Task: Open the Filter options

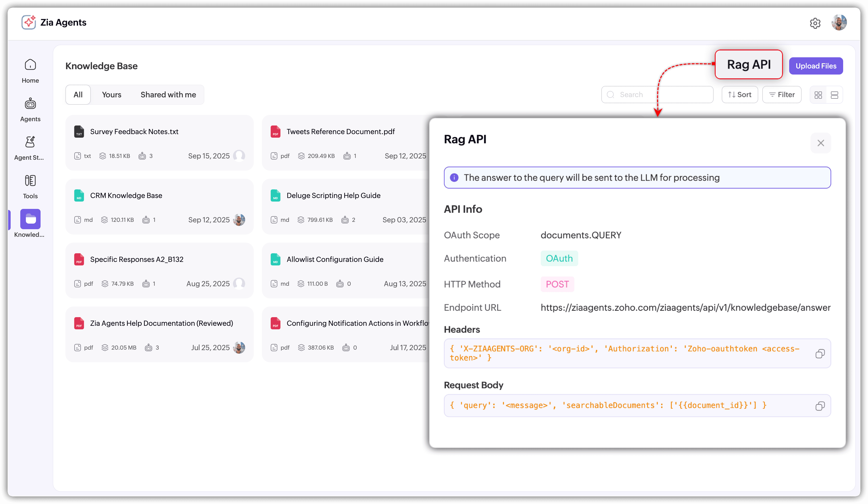Action: point(782,95)
